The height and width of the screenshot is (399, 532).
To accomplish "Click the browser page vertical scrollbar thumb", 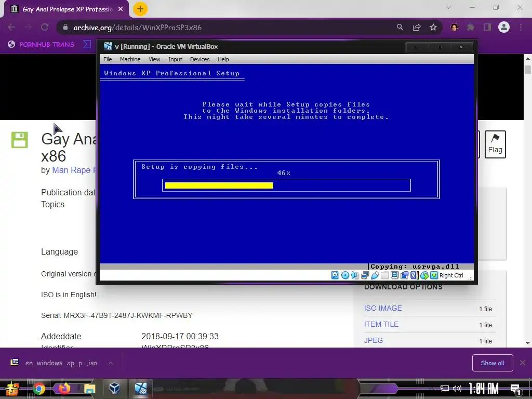I will pos(528,70).
